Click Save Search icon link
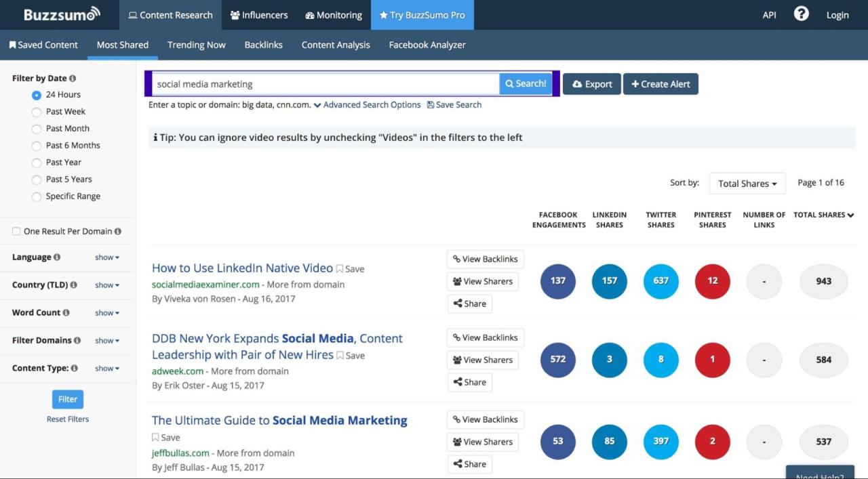868x479 pixels. 454,105
